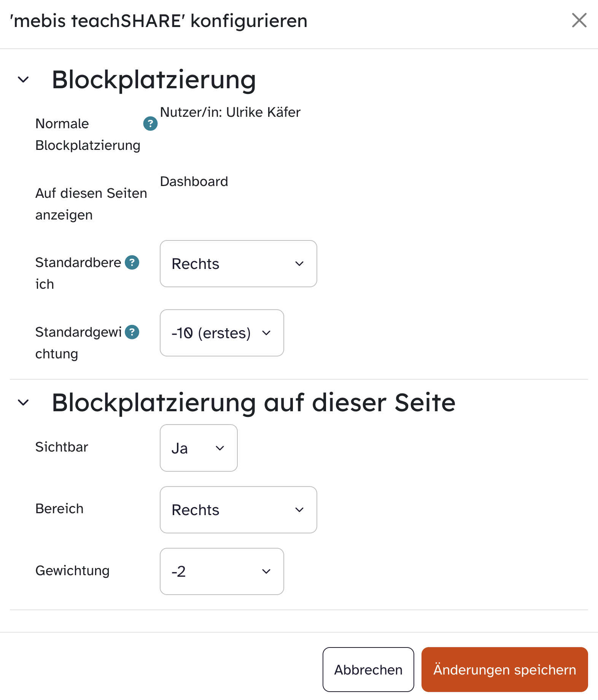Screen dimensions: 598x700
Task: Open the Bereich dropdown showing Rechts
Action: point(238,510)
